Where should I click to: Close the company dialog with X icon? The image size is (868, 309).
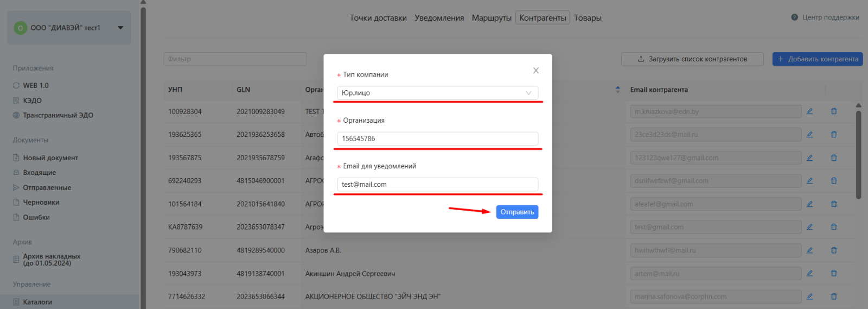(535, 71)
